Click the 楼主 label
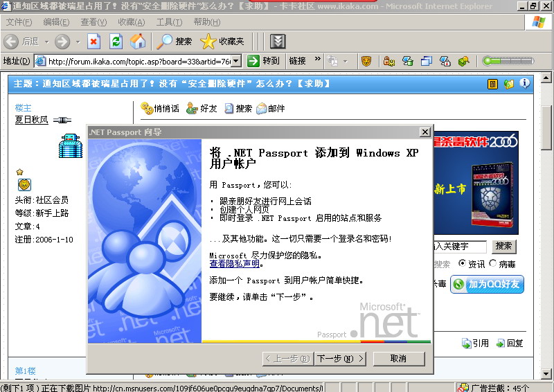Viewport: 554px width, 392px height. (24, 108)
